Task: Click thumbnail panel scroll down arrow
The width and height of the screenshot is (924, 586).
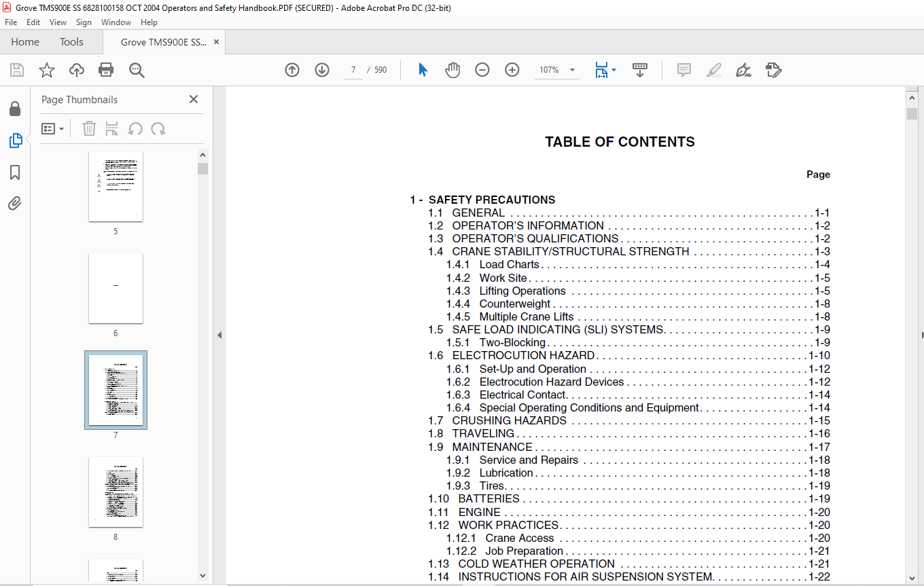Action: click(x=202, y=576)
